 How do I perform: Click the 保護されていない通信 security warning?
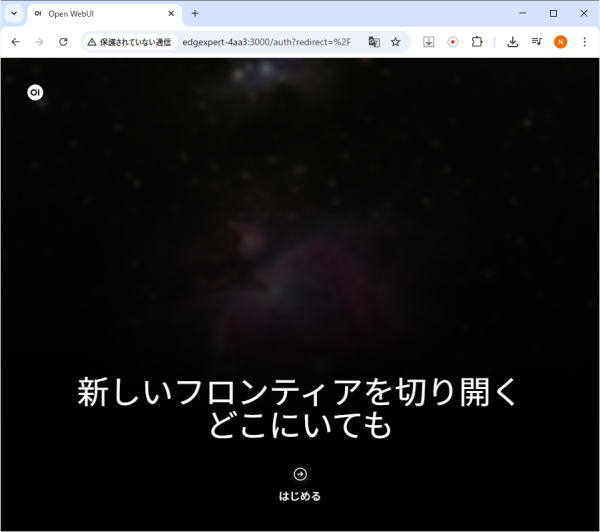(128, 42)
